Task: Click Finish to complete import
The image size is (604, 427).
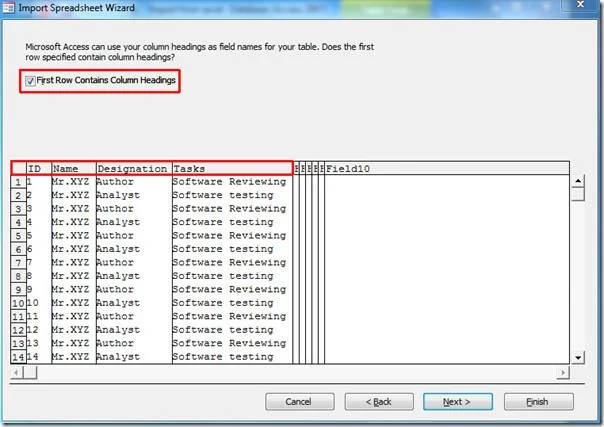Action: (539, 402)
